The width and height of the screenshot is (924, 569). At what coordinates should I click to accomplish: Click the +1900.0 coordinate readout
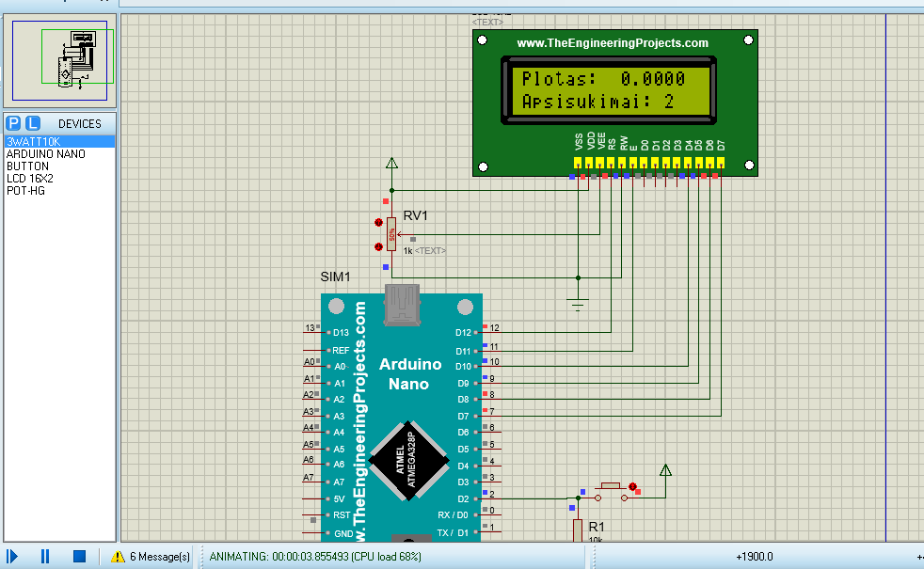tap(755, 557)
